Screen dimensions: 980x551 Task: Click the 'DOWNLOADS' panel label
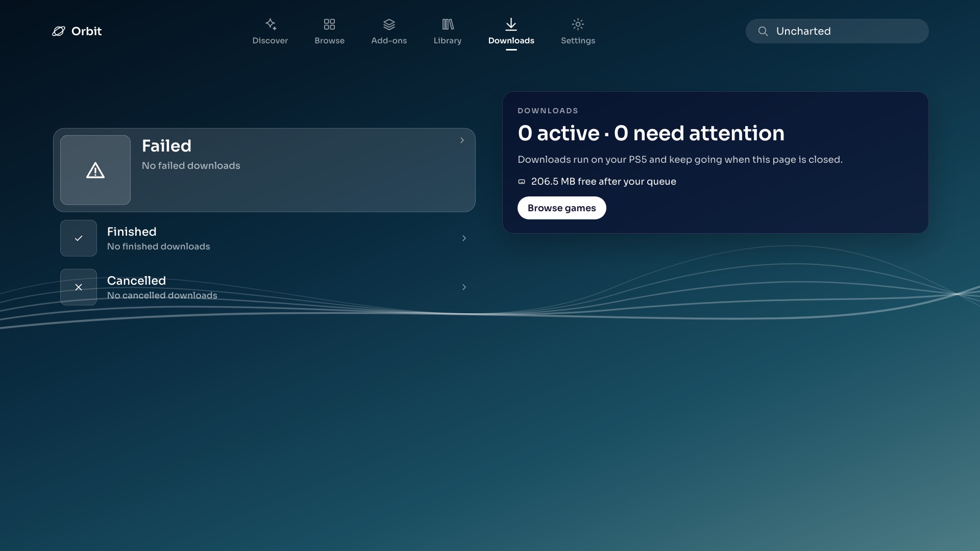(548, 111)
